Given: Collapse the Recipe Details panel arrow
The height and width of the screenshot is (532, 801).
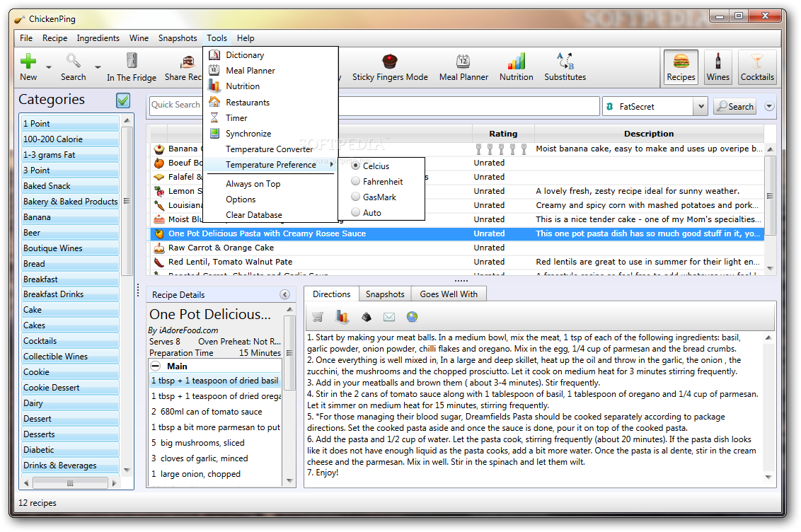Looking at the screenshot, I should 285,294.
